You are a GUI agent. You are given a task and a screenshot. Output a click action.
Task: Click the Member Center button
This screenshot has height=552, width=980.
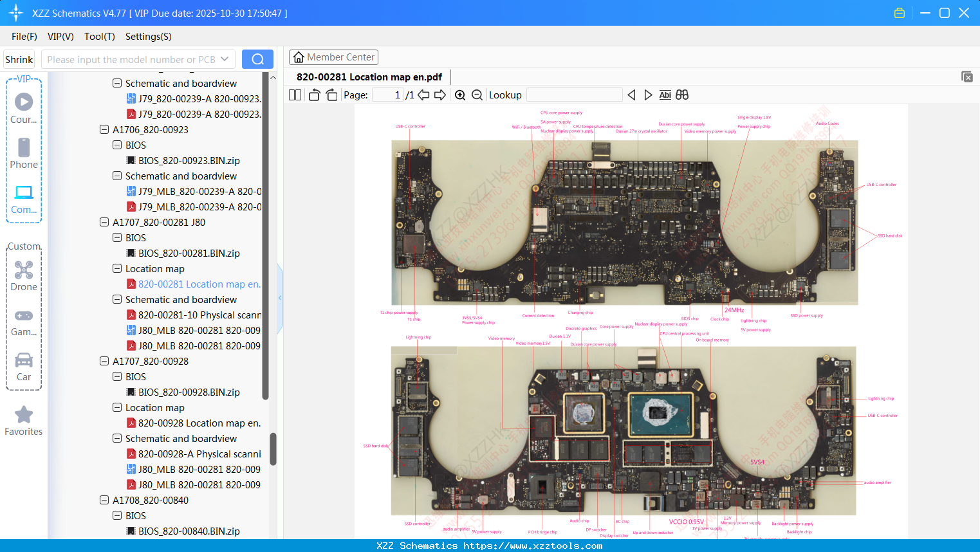click(x=333, y=57)
